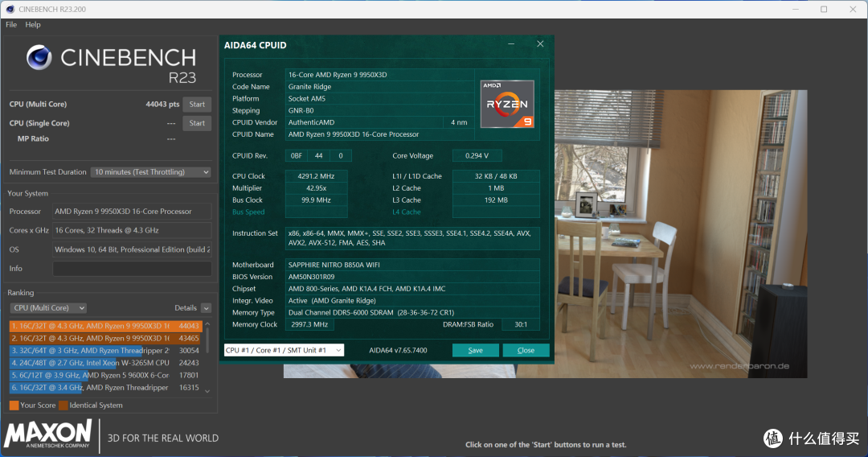Click the Processor name field in Cinebench
Viewport: 868px width, 457px height.
click(x=132, y=212)
